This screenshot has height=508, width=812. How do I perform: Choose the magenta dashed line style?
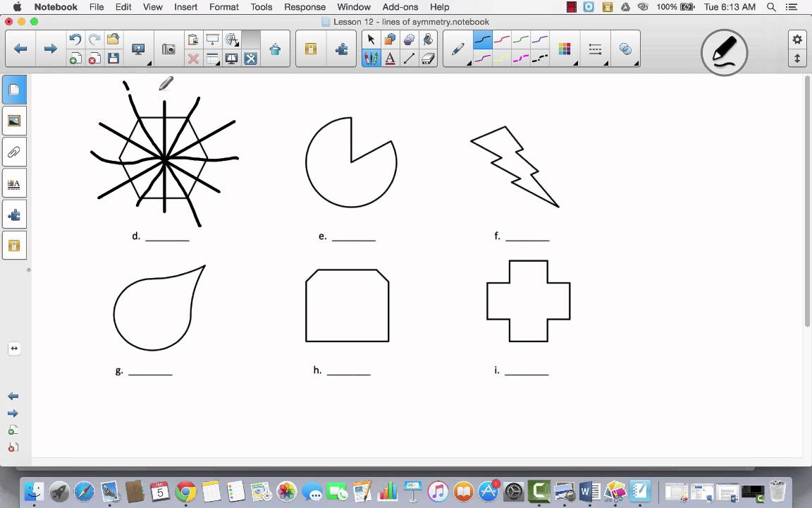coord(520,58)
